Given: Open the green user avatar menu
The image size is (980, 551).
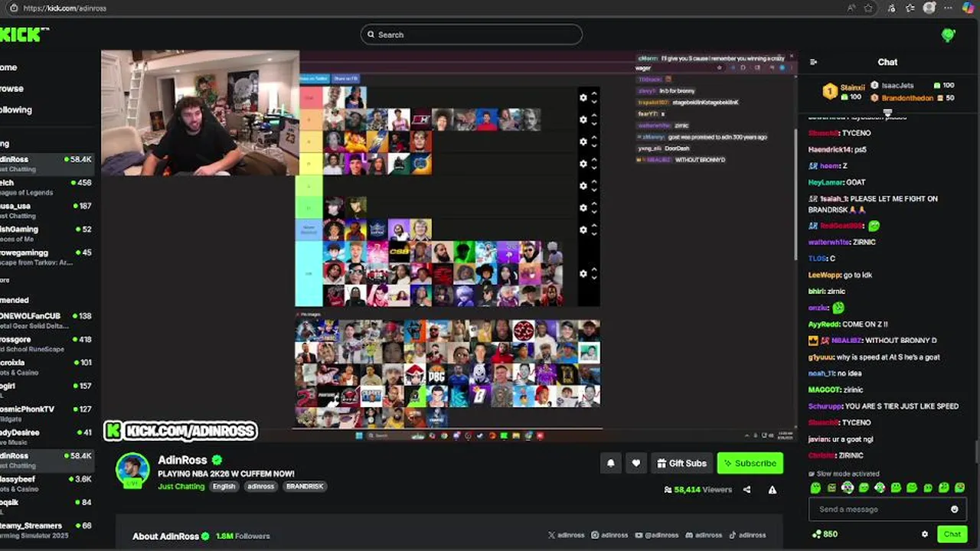Looking at the screenshot, I should (949, 34).
